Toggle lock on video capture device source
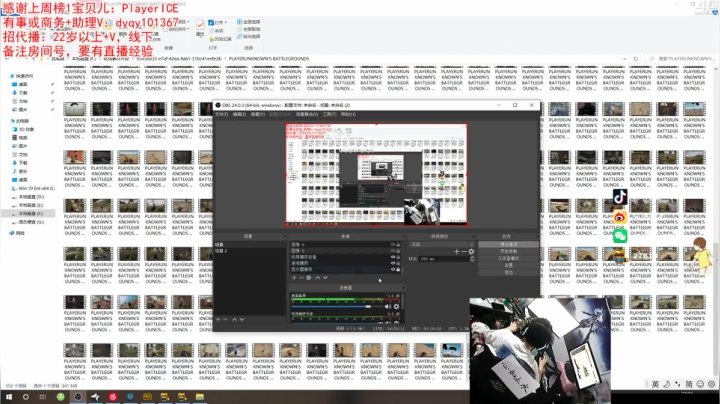The image size is (720, 404). click(x=398, y=257)
